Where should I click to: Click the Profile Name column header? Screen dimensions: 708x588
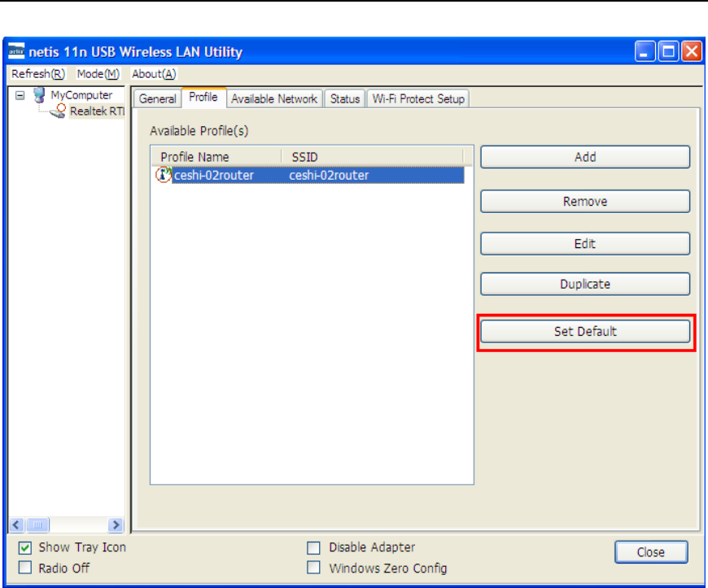click(x=216, y=157)
